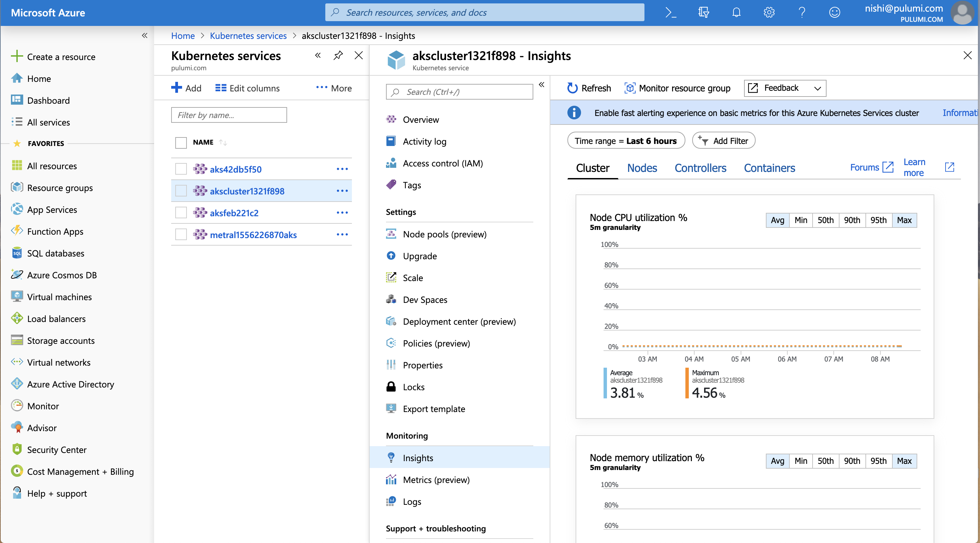Image resolution: width=980 pixels, height=543 pixels.
Task: Tick checkbox for aksfeb221c2
Action: click(x=181, y=213)
